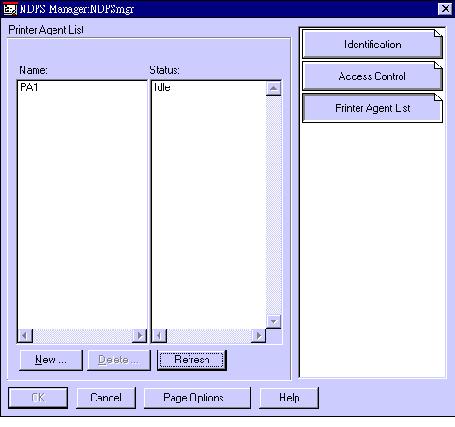
Task: Click the Status list vertical scrollbar track
Action: (274, 205)
